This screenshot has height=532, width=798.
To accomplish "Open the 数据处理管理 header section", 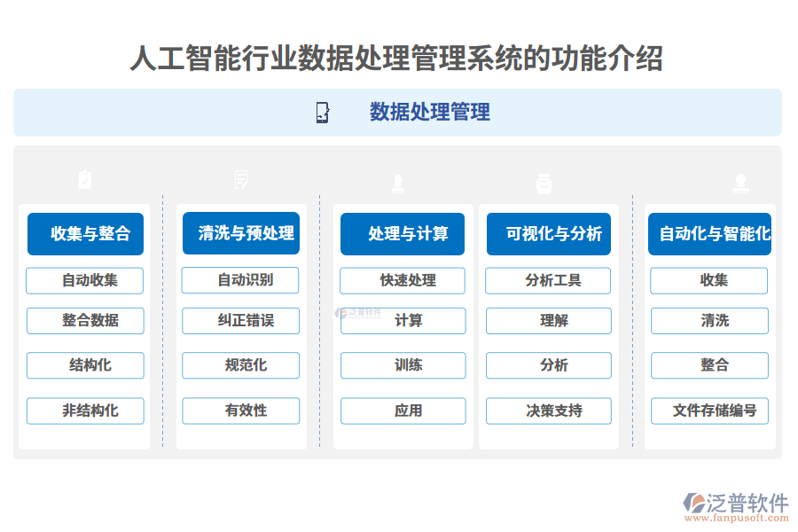I will pos(430,113).
